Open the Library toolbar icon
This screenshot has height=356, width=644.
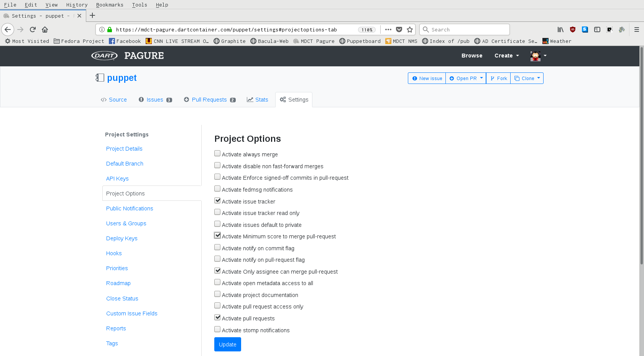click(x=560, y=30)
